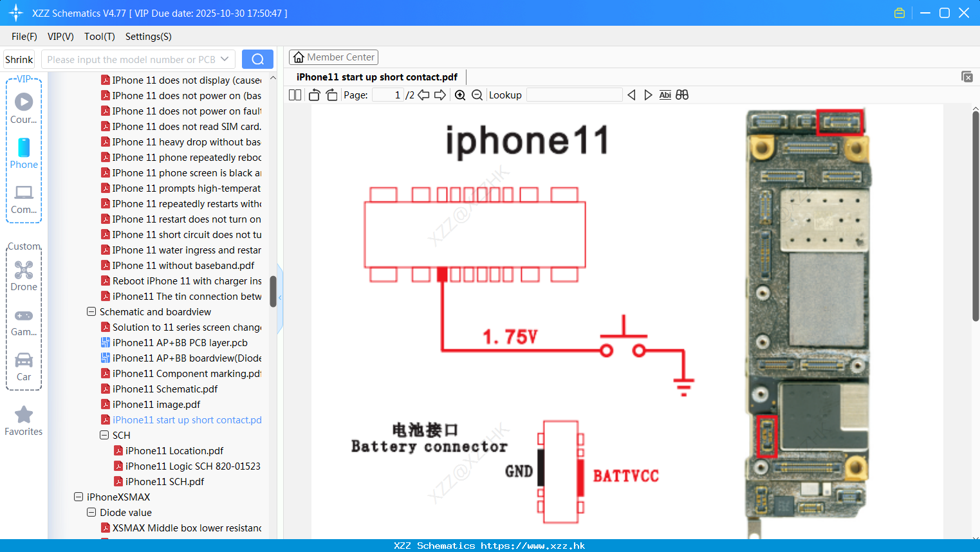Open the Tool(T) menu
Screen dimensions: 980x552
[x=100, y=37]
